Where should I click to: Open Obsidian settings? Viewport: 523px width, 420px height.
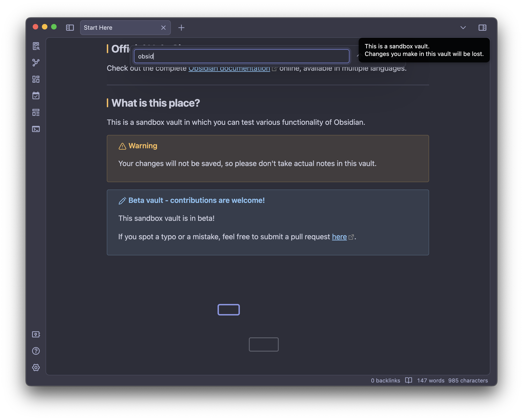tap(36, 367)
